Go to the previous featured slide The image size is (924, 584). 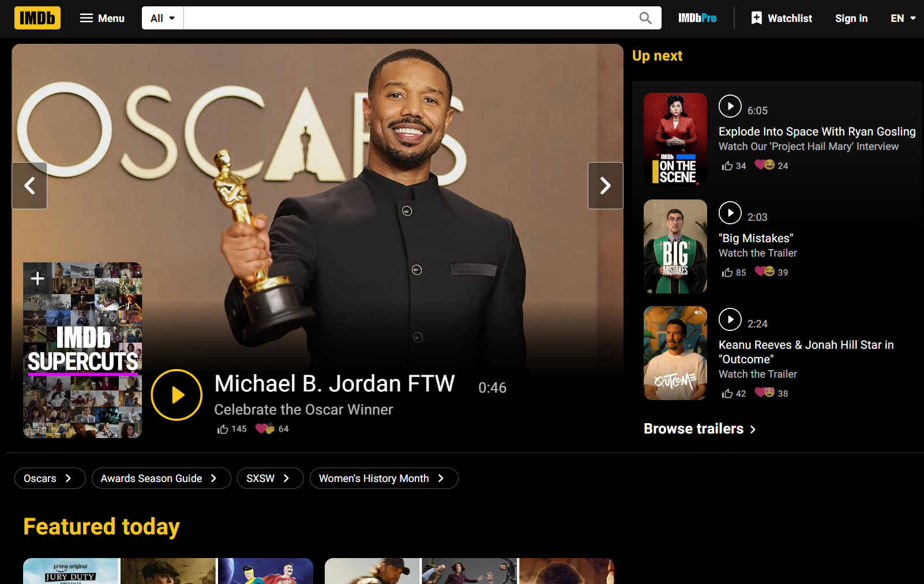(x=29, y=186)
